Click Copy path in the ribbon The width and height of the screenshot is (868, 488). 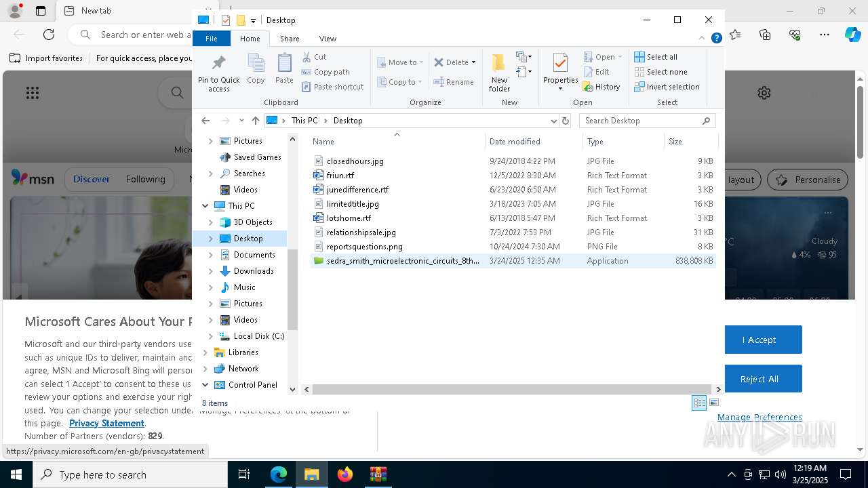[x=325, y=72]
